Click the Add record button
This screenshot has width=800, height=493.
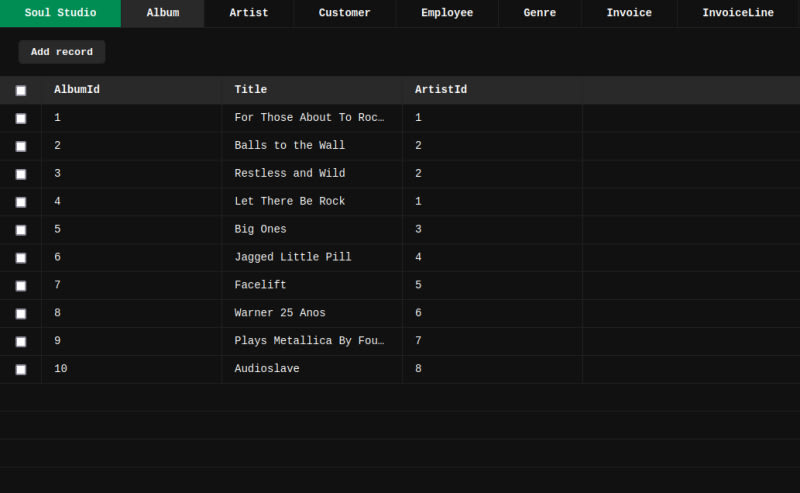point(62,52)
